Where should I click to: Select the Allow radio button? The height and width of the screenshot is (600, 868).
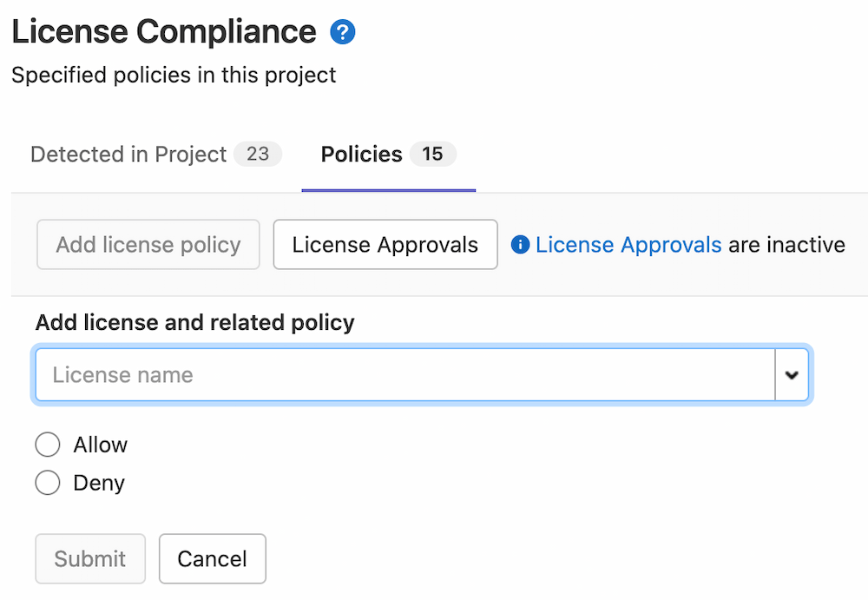(x=48, y=444)
